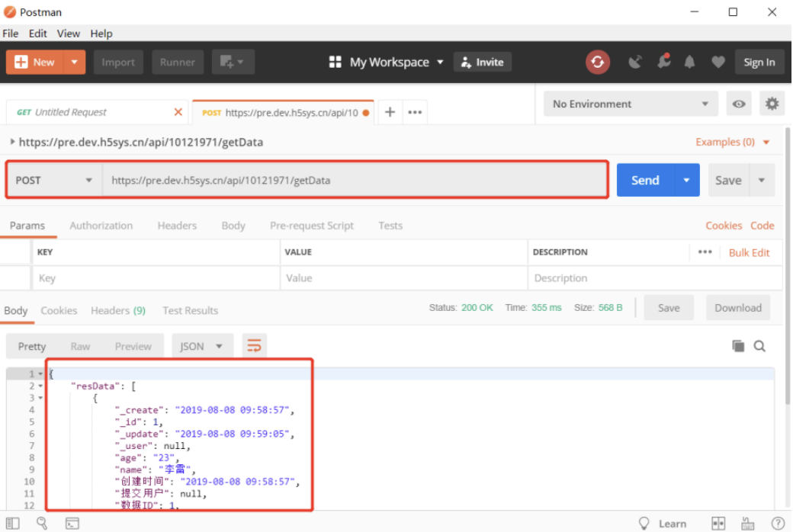Screen dimensions: 793x532
Task: Close the Untitled Request tab
Action: coord(178,112)
